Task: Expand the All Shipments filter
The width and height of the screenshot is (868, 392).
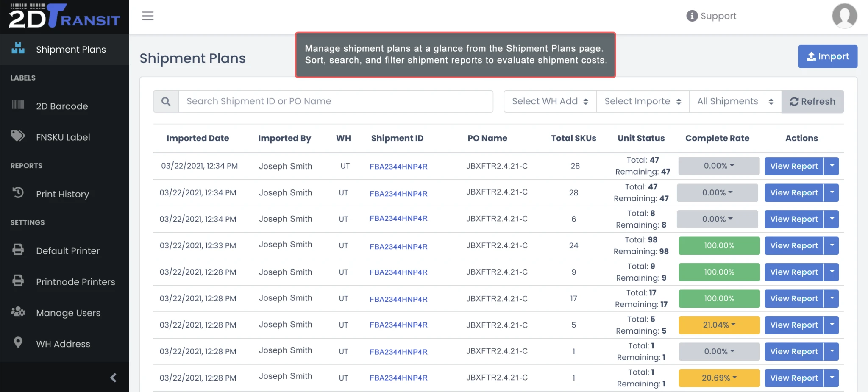Action: pos(735,101)
